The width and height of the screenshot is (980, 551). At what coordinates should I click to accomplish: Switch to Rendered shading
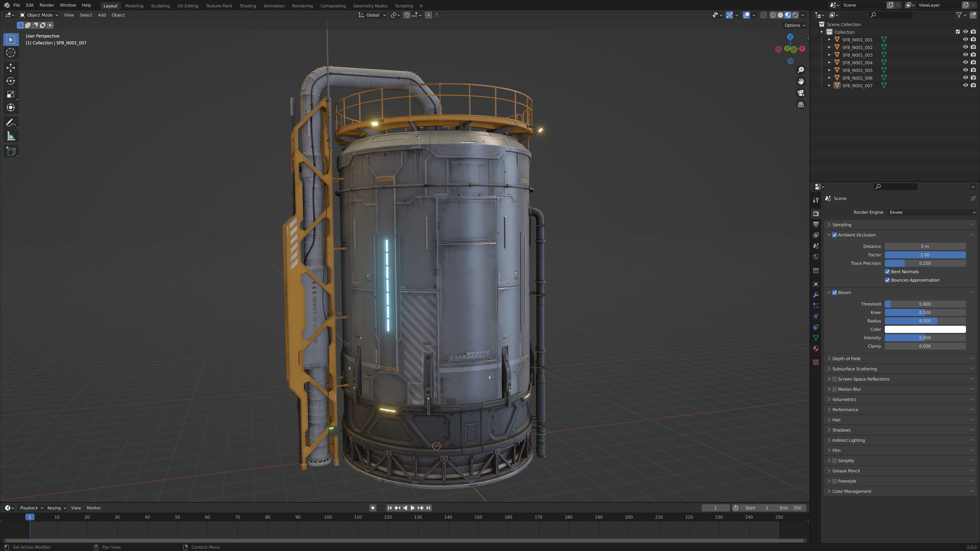click(x=795, y=15)
